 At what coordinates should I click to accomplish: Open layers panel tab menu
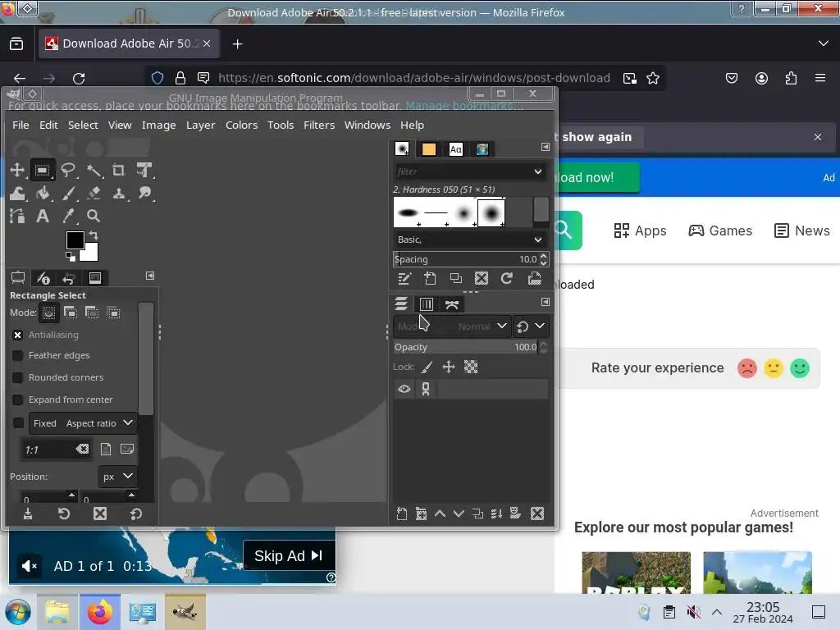pos(546,302)
